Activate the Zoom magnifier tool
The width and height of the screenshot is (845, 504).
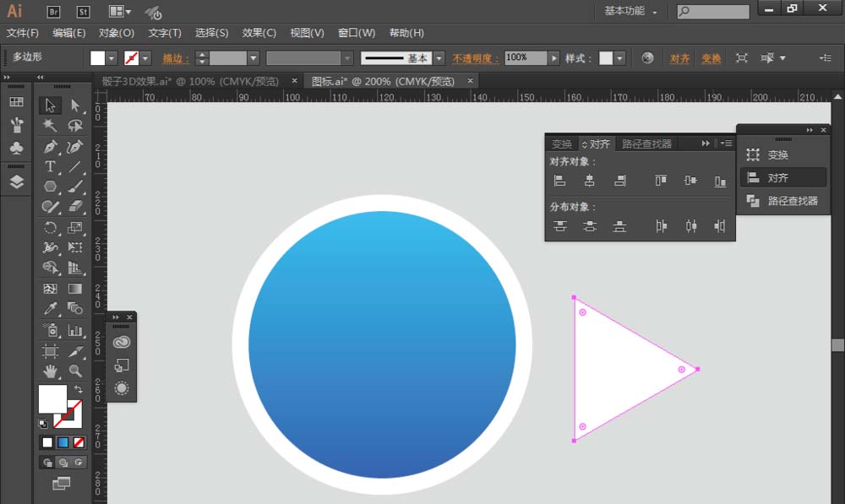click(75, 371)
